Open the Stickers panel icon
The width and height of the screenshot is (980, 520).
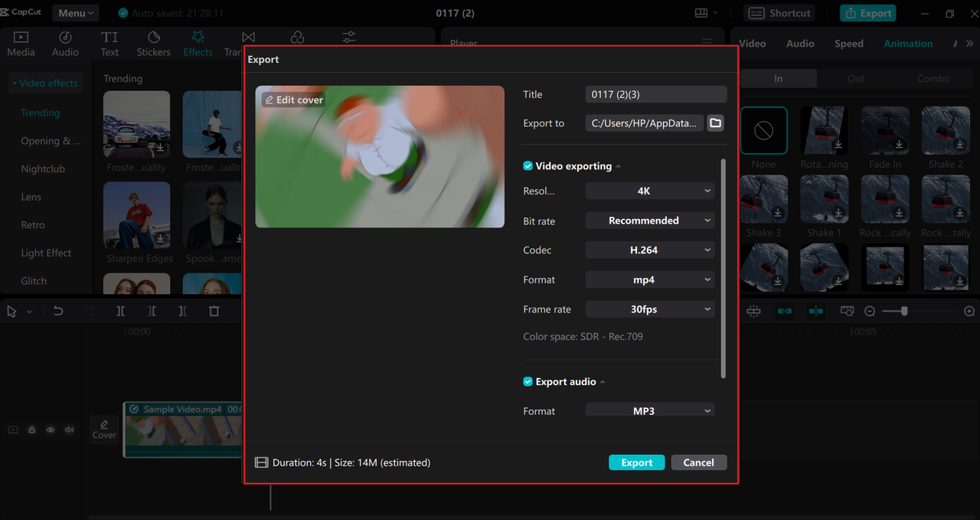[x=153, y=44]
